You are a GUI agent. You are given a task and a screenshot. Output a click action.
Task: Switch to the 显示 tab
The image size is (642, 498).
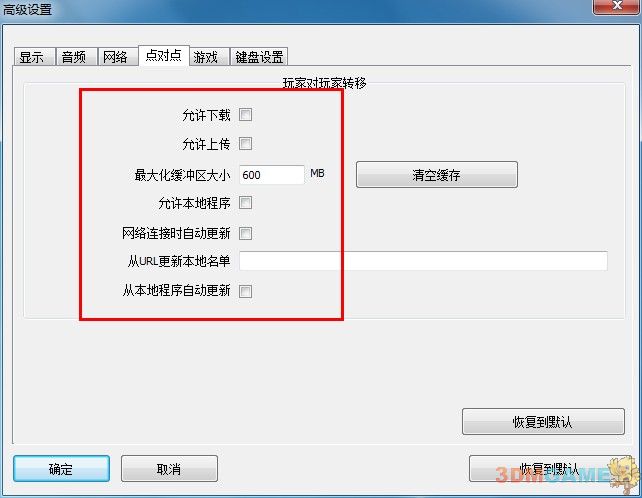tap(34, 57)
